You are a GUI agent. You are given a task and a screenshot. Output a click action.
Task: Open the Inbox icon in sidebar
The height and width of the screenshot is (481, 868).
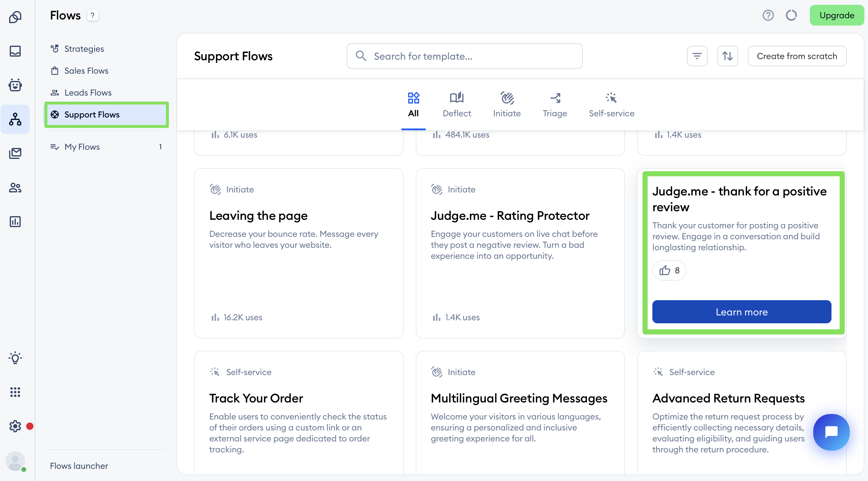click(x=15, y=51)
